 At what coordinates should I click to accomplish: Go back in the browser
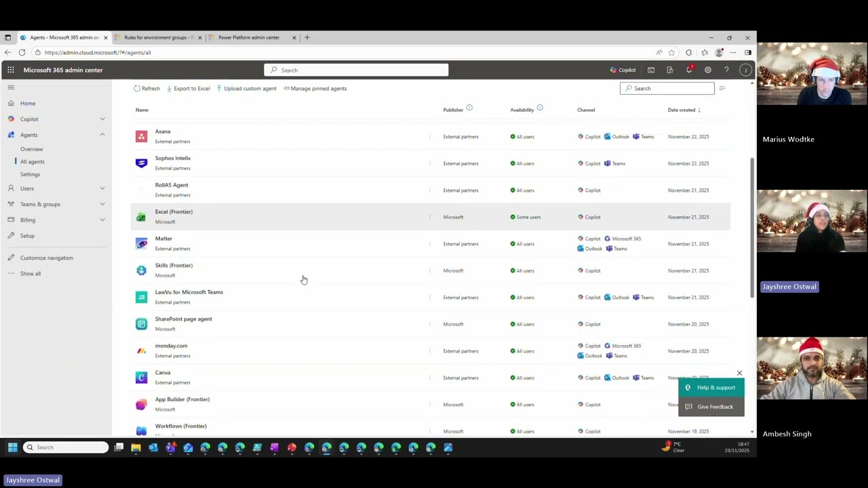7,52
